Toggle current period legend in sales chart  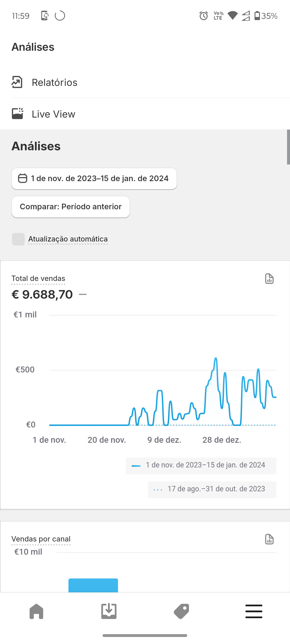(201, 466)
